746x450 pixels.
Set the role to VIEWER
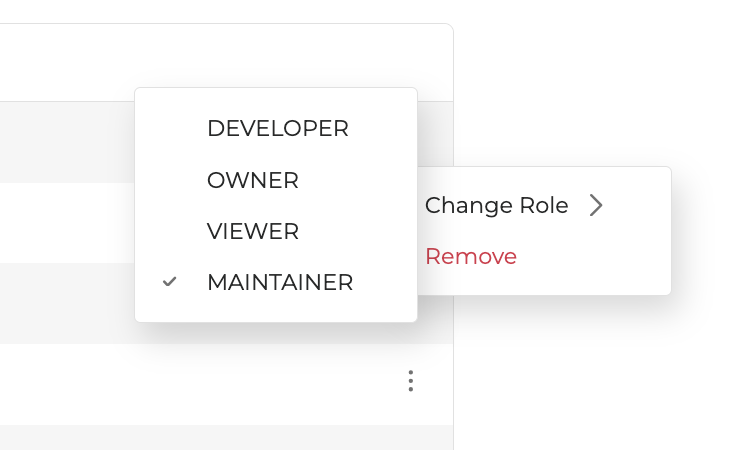click(252, 231)
